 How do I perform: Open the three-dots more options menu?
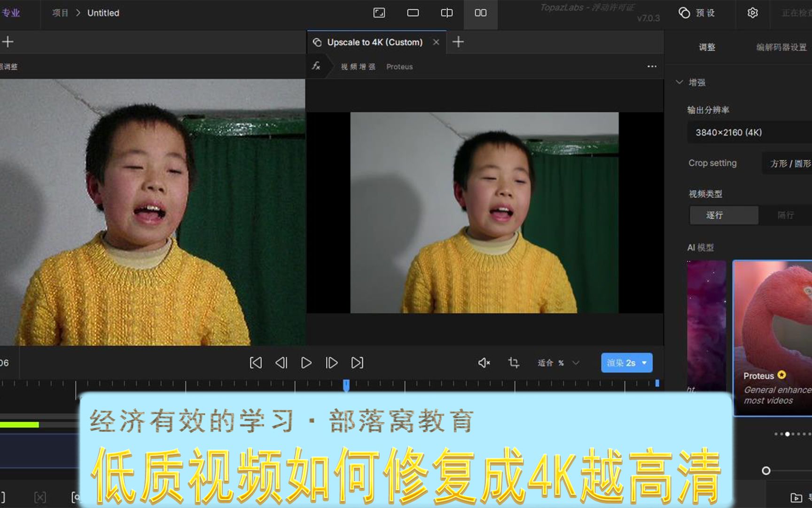[x=652, y=66]
